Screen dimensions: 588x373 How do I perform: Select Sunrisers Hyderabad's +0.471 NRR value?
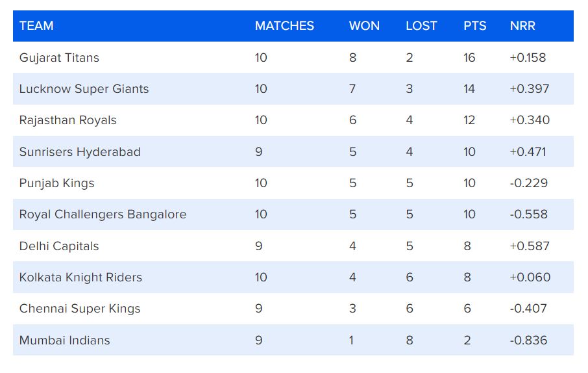(528, 152)
